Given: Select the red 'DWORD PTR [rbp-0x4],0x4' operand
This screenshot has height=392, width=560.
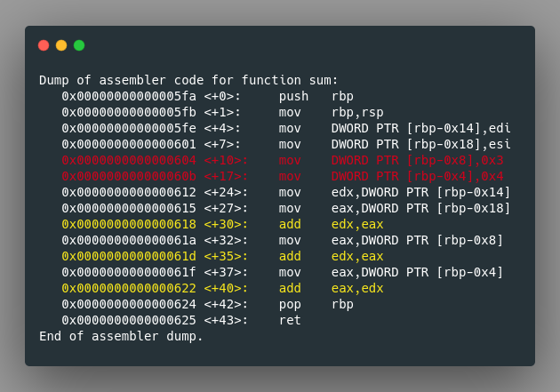Looking at the screenshot, I should pos(418,176).
